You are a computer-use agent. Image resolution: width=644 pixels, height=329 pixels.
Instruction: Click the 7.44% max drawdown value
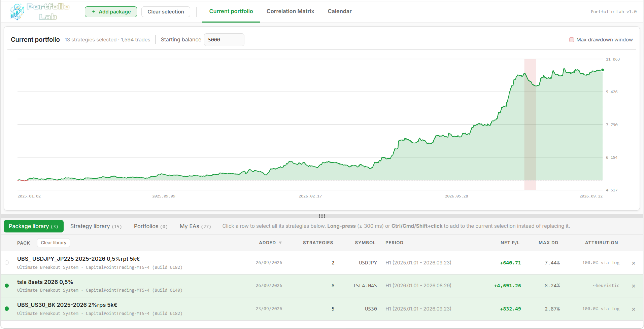tap(552, 263)
